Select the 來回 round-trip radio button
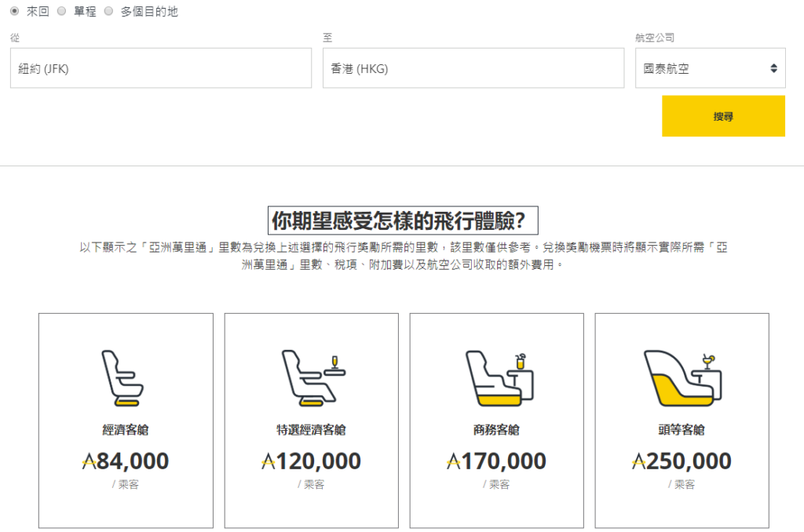This screenshot has width=804, height=532. [14, 11]
